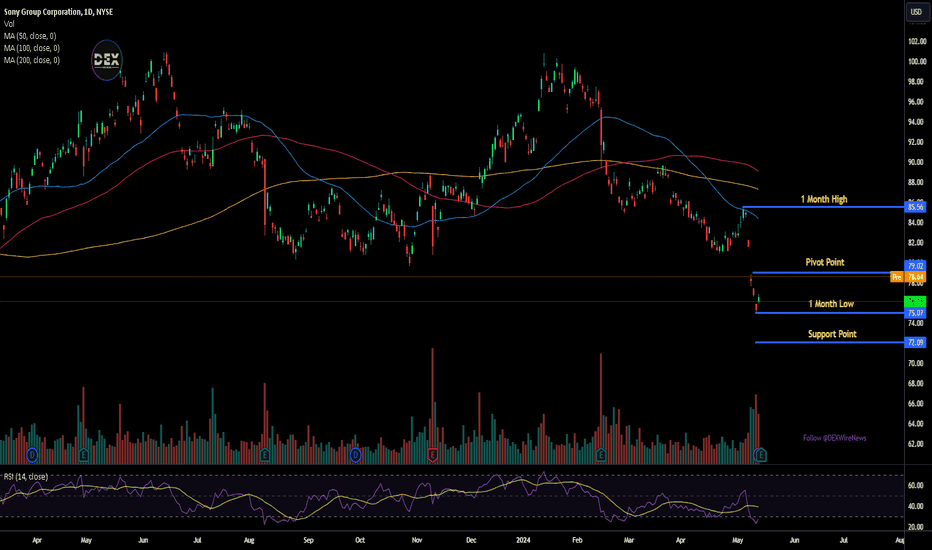Select the MA (200, close, 0) legend

pos(32,60)
